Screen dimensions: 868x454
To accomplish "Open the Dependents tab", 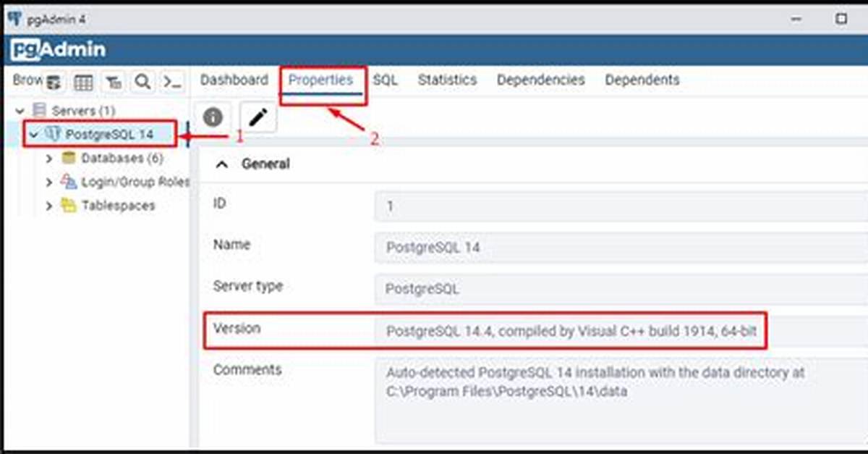I will 642,80.
